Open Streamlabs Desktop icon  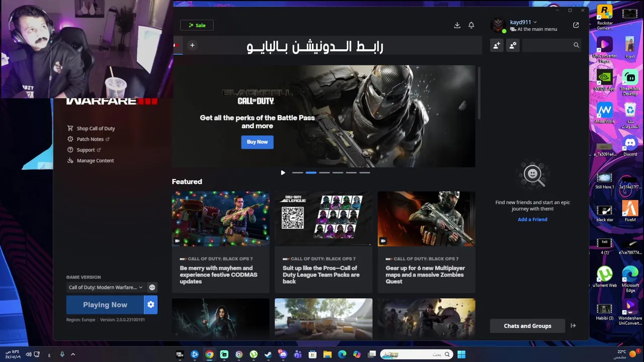tap(630, 83)
